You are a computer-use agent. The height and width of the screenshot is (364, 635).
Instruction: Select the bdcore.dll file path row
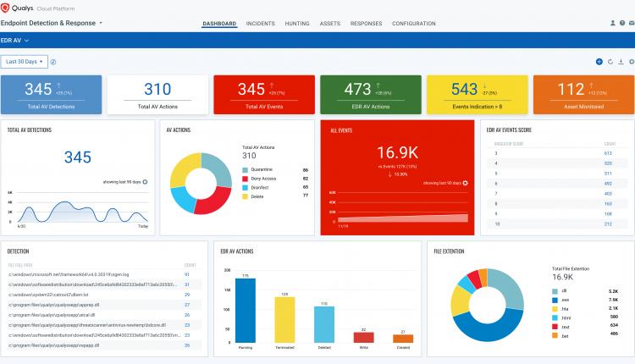104,325
